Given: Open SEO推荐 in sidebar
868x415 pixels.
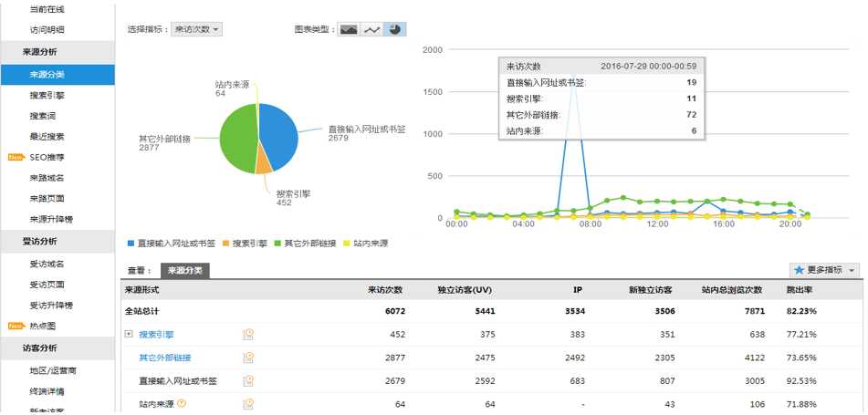Looking at the screenshot, I should click(47, 158).
